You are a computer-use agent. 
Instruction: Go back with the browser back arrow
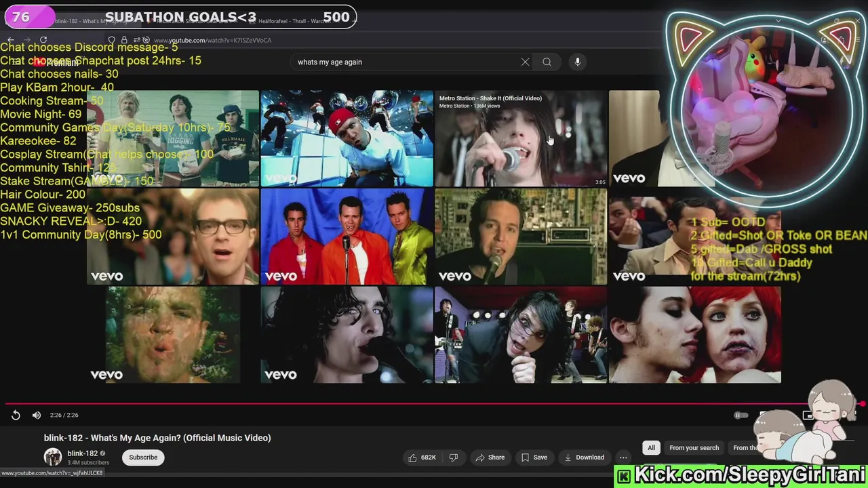[10, 40]
